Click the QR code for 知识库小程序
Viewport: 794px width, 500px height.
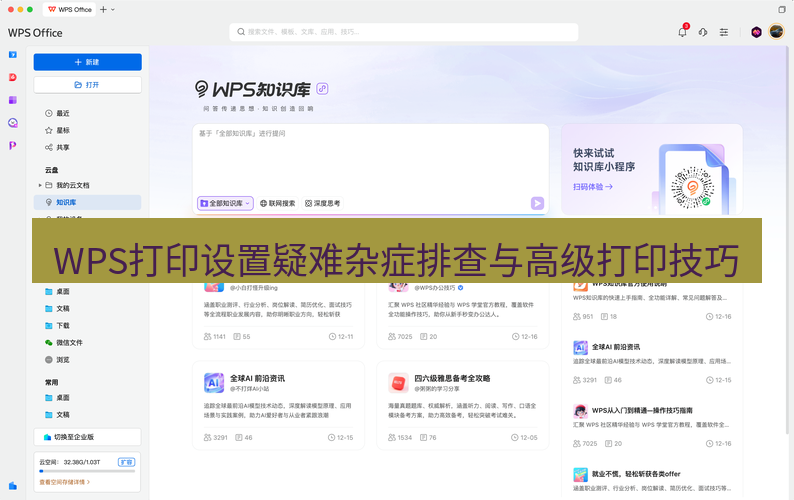click(x=693, y=188)
